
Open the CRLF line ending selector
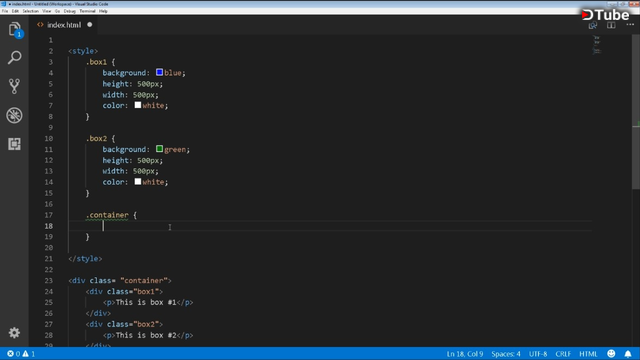coord(563,354)
